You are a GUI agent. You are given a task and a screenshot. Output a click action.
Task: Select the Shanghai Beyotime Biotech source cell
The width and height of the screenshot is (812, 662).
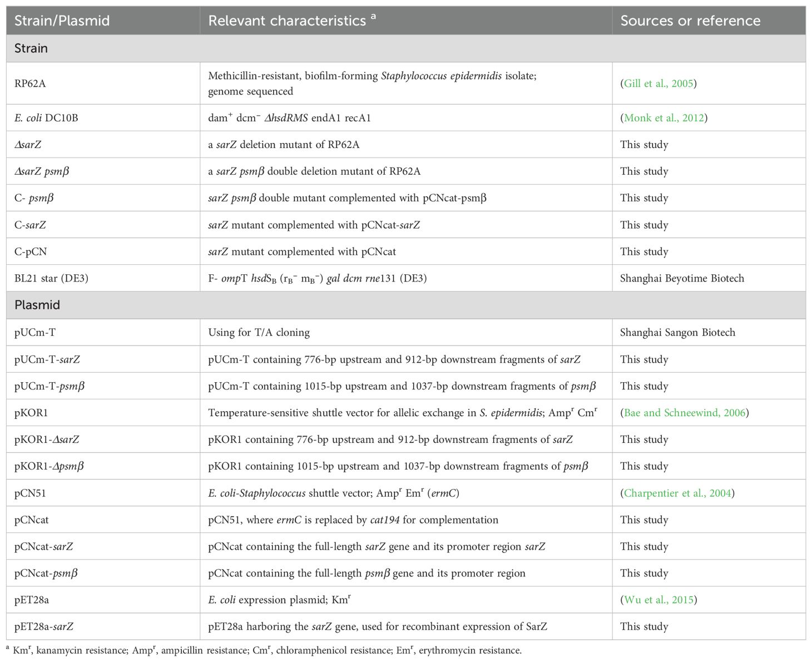point(709,278)
